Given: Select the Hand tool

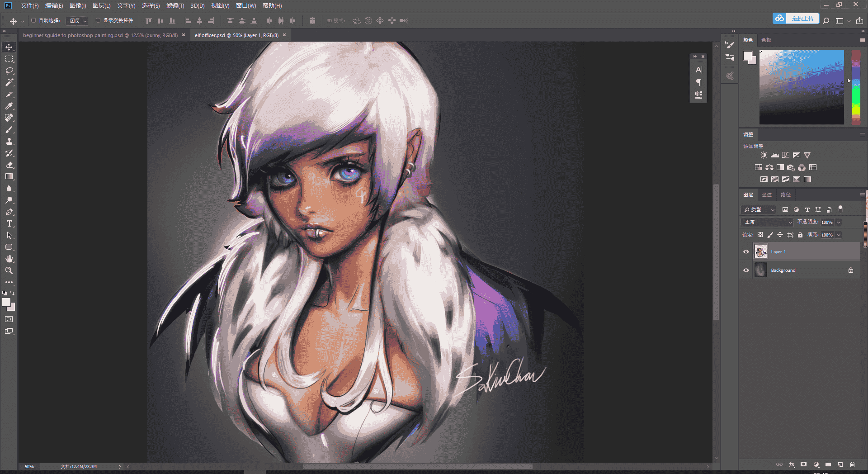Looking at the screenshot, I should pyautogui.click(x=9, y=259).
